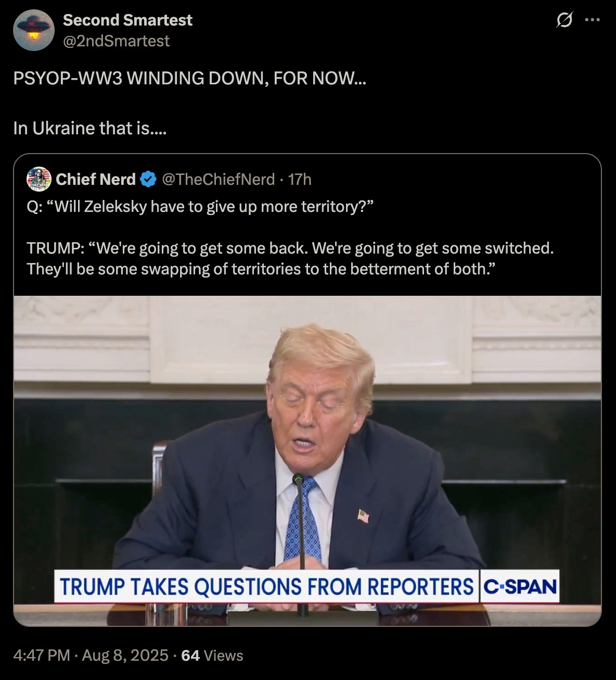
Task: Open the Second Smartest UFO profile avatar
Action: [33, 30]
